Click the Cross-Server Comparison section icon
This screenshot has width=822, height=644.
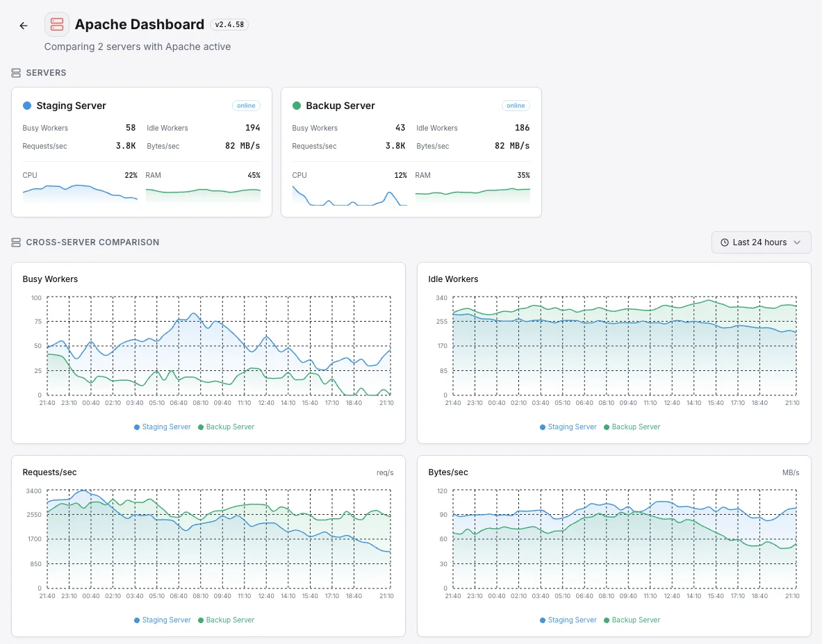pos(16,242)
